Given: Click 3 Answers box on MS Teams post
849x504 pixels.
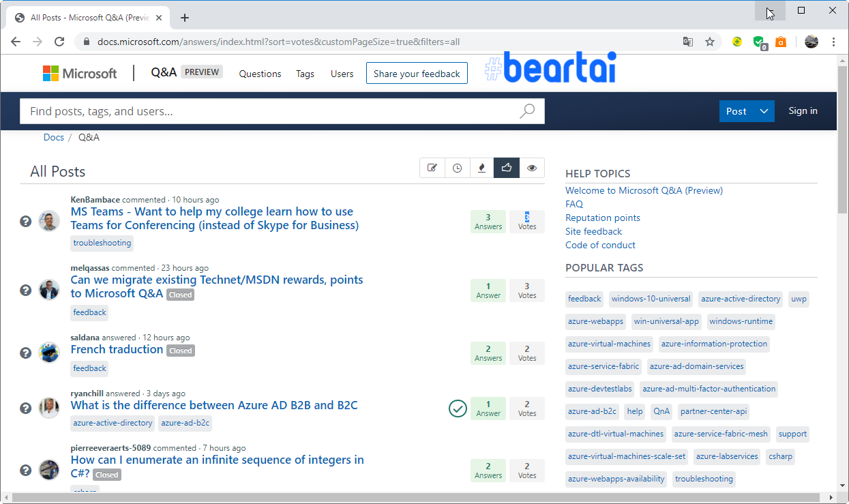Looking at the screenshot, I should coord(488,222).
